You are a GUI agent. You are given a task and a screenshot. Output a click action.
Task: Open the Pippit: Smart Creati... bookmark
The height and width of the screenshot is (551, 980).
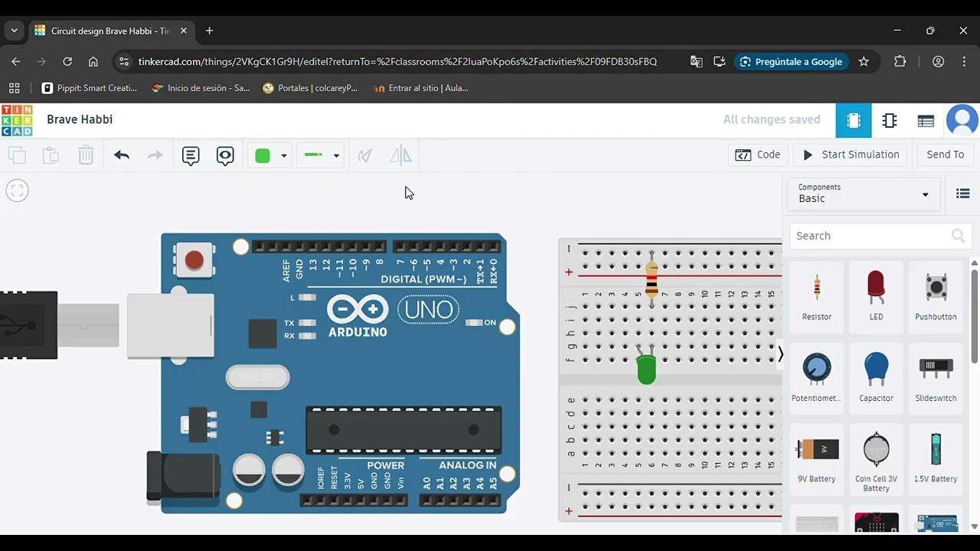pos(90,88)
